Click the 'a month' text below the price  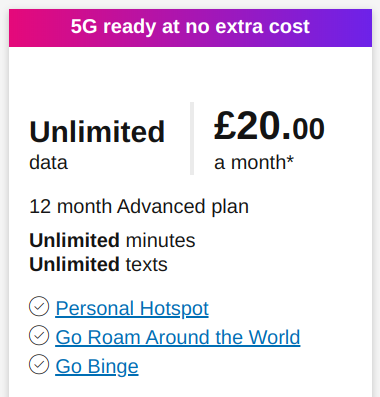250,163
